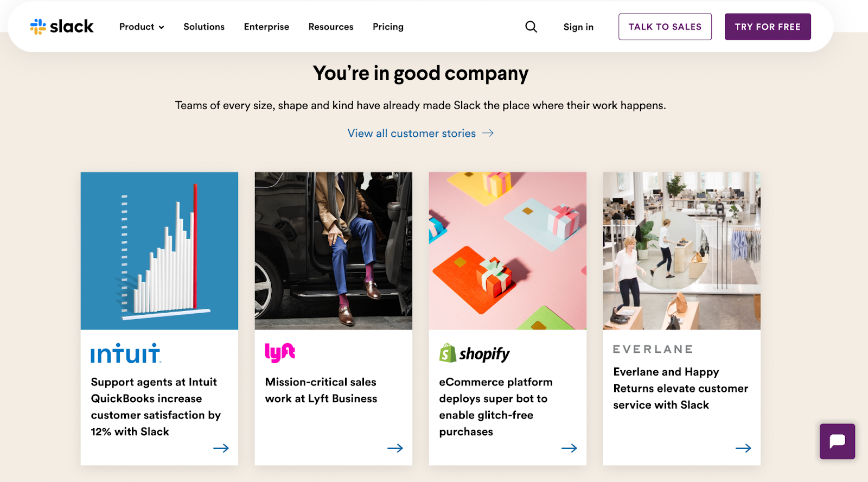868x482 pixels.
Task: Click the Sign in link
Action: tap(578, 27)
